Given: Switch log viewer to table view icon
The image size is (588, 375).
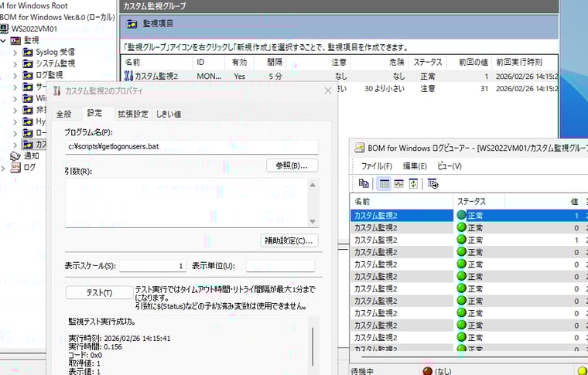Looking at the screenshot, I should point(384,183).
